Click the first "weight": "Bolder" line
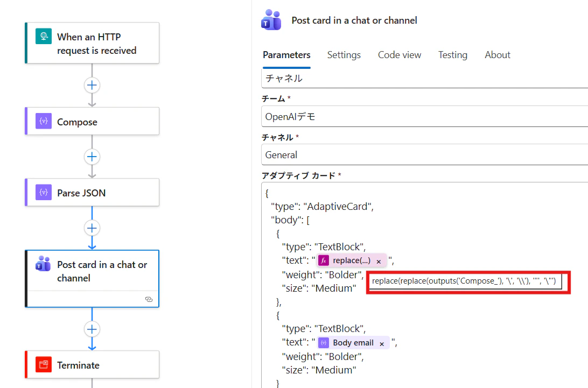Viewport: 588px width, 388px height. pos(323,274)
